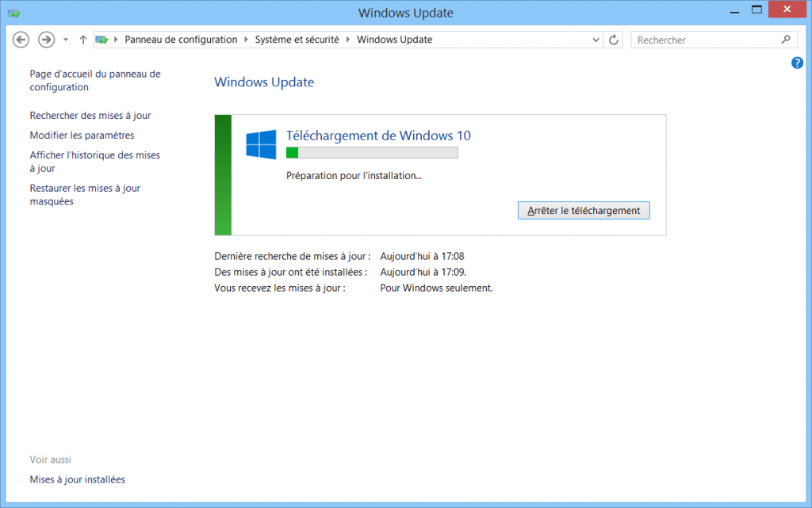The image size is (812, 508).
Task: Click the text Pour Windows seulement.
Action: pos(436,288)
